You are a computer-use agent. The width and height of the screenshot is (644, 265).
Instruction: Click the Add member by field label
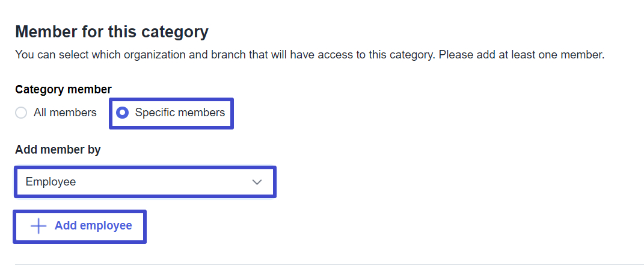coord(58,150)
